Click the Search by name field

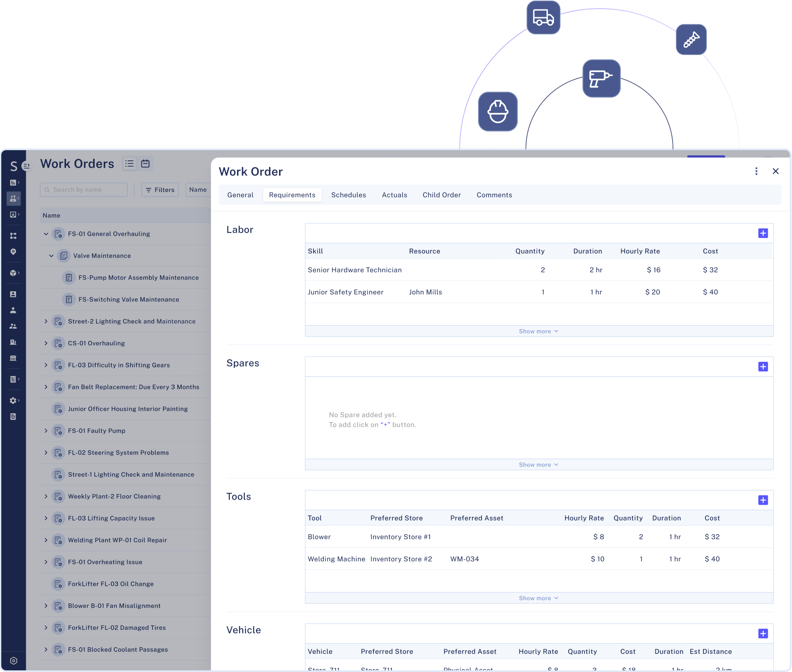tap(84, 190)
